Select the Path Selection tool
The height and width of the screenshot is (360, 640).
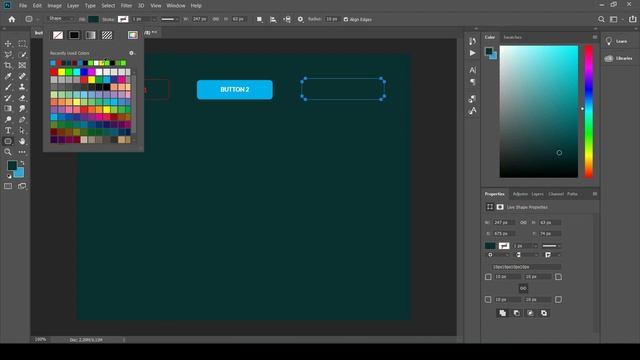click(x=22, y=130)
